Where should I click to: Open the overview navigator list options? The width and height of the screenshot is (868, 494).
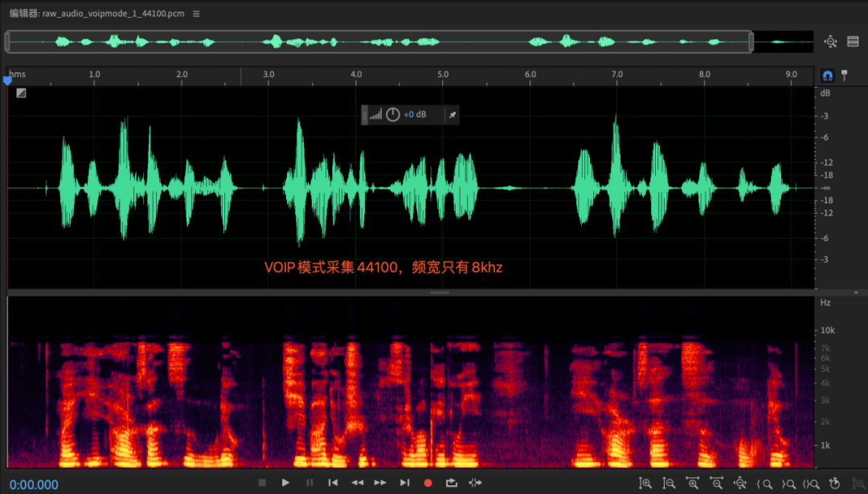pyautogui.click(x=853, y=42)
